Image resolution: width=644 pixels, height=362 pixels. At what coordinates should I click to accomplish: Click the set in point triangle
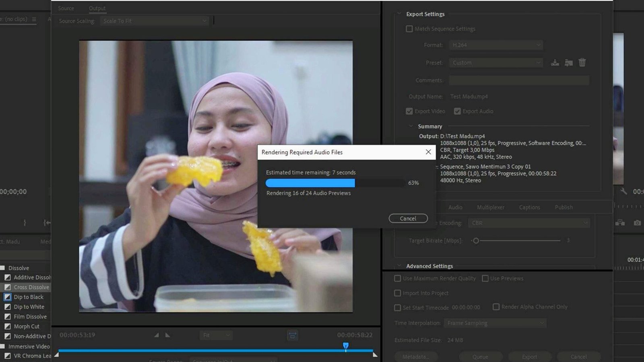pos(156,335)
